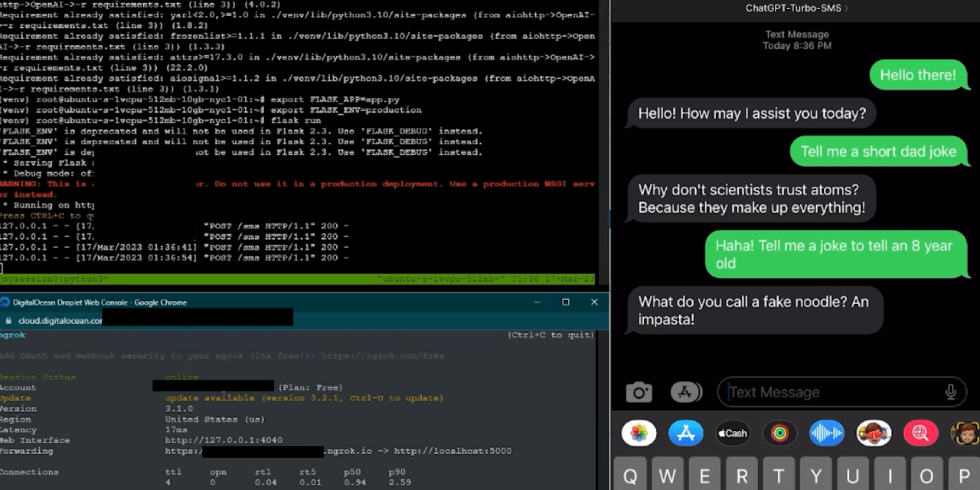This screenshot has width=980, height=490.
Task: Open the Fitness activity rings app icon
Action: tap(779, 433)
